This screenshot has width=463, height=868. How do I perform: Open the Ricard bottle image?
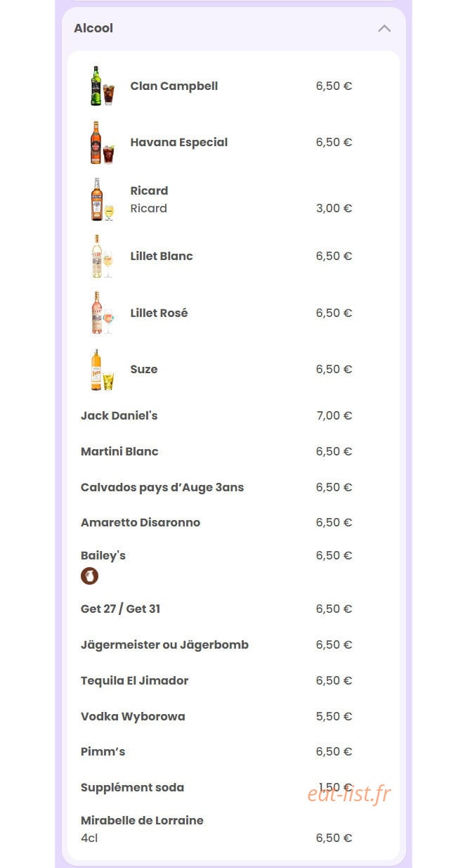[x=102, y=200]
